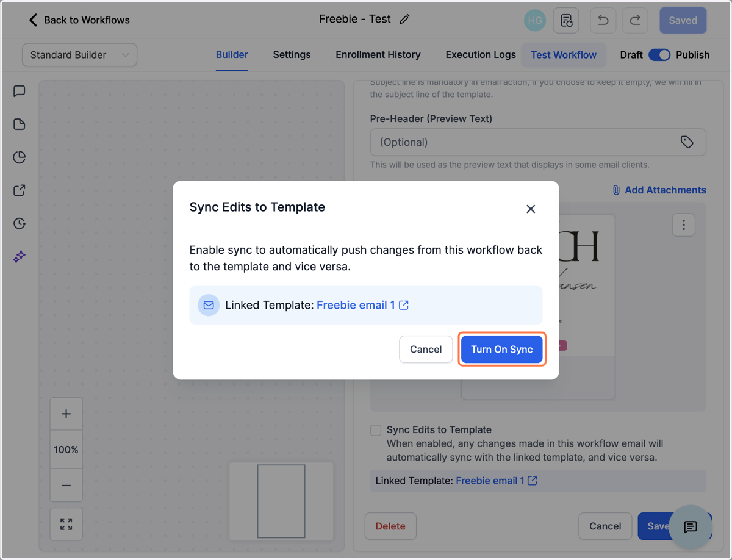Open the floating chat widget button
The width and height of the screenshot is (732, 560).
pyautogui.click(x=691, y=527)
